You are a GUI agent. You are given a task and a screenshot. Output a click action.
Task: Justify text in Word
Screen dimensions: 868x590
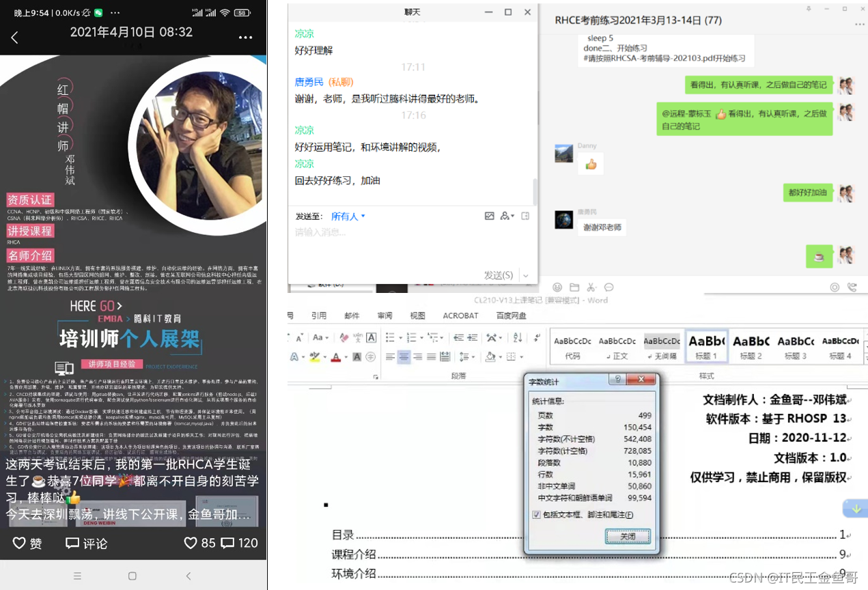click(x=431, y=356)
